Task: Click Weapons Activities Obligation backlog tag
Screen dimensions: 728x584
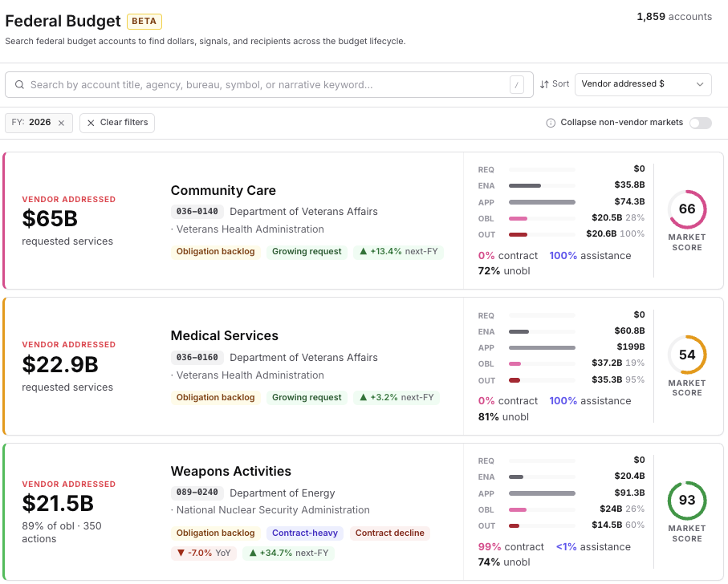Action: 215,533
